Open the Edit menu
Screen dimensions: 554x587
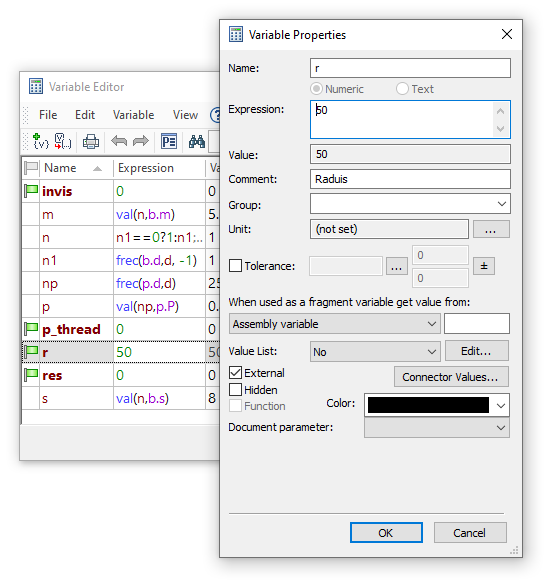85,115
